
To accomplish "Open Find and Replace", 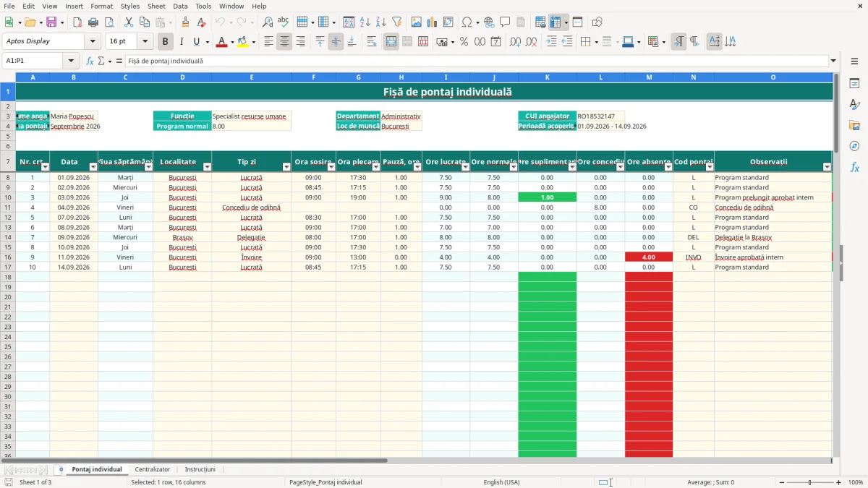I will 268,22.
